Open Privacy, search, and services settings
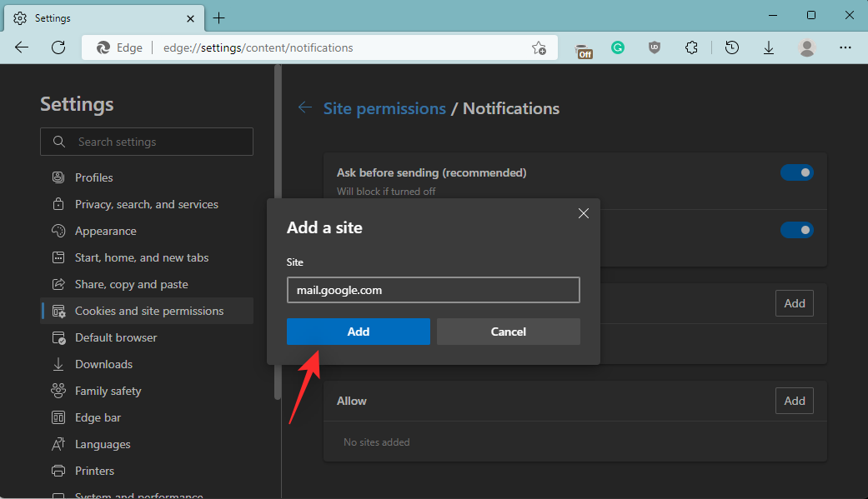Screen dimensions: 868x499 point(146,204)
